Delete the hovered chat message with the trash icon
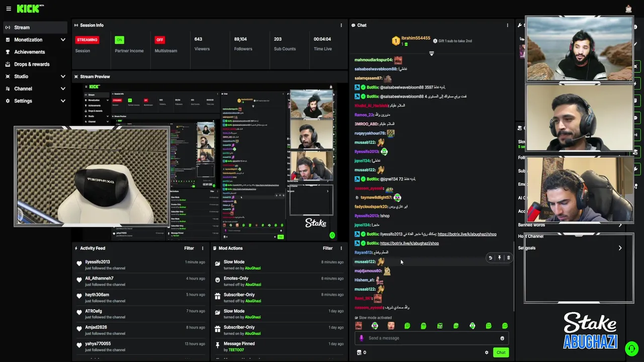 coord(508,258)
